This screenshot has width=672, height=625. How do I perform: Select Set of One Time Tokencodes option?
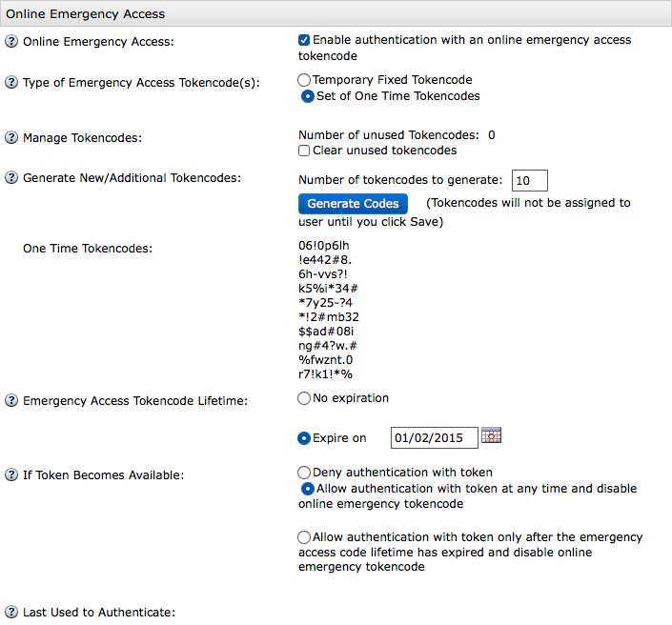coord(307,96)
